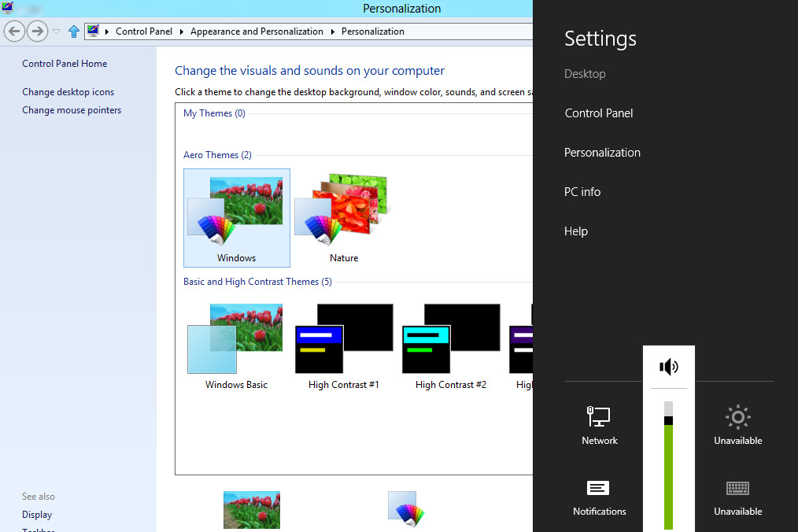
Task: Go up one level with the Up arrow
Action: click(x=74, y=31)
